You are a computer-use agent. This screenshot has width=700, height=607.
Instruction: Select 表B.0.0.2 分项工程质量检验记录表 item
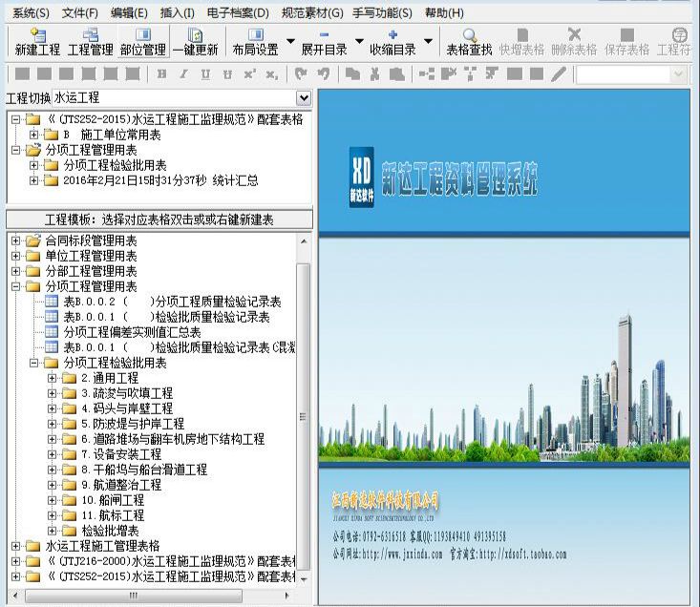coord(172,302)
